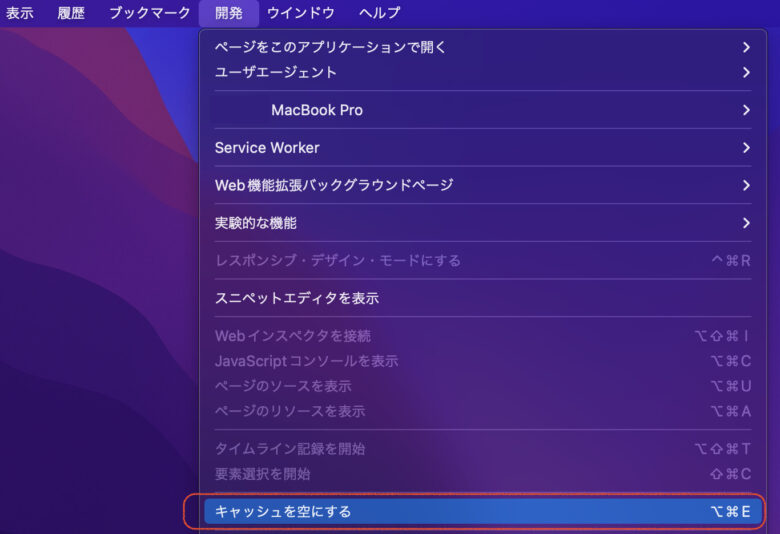Open the 表示 menu in the menu bar
Image resolution: width=780 pixels, height=534 pixels.
pos(20,12)
